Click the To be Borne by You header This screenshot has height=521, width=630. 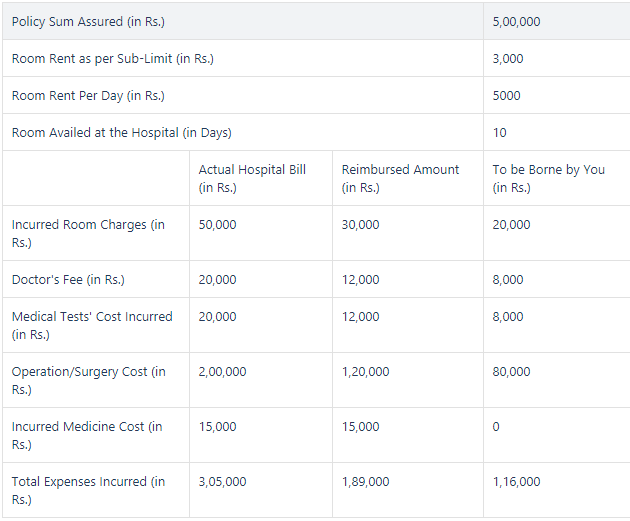(x=548, y=178)
